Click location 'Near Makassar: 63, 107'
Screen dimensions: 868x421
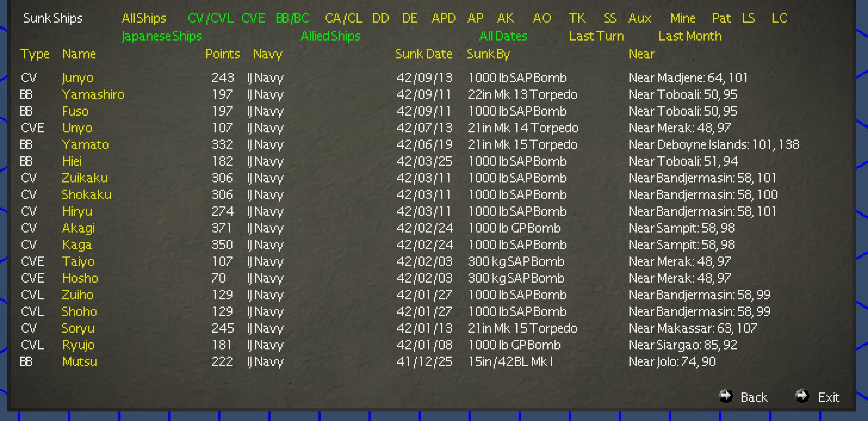click(x=693, y=328)
